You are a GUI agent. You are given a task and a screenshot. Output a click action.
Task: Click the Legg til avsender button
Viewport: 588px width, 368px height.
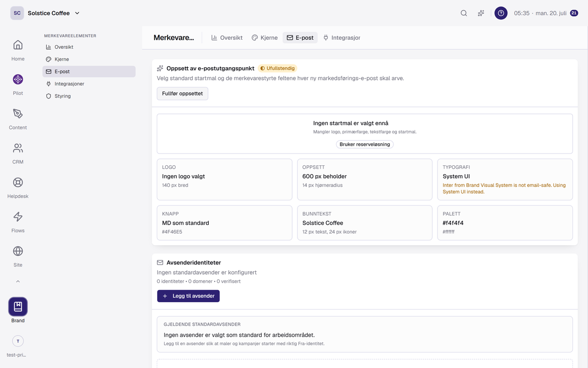(188, 296)
